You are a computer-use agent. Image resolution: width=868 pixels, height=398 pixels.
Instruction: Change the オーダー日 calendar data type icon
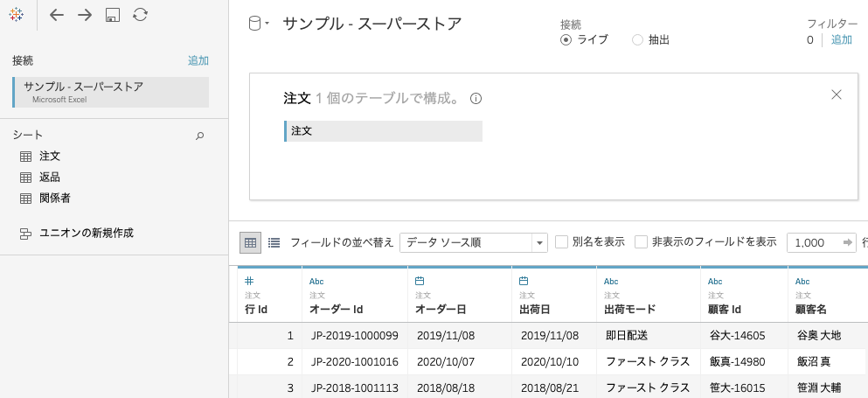(x=420, y=281)
